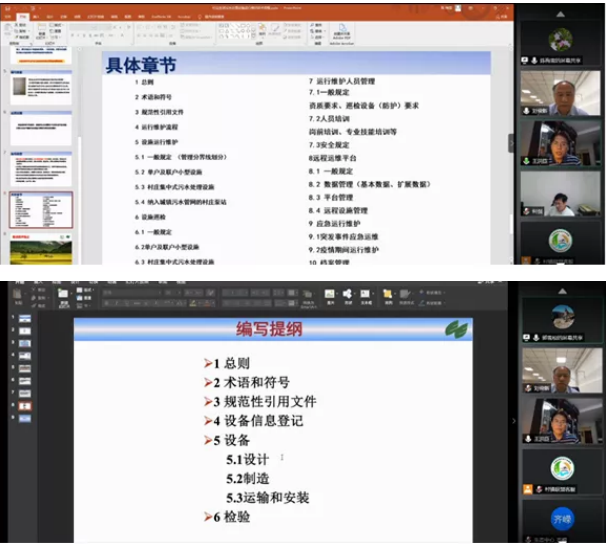Collapse upper video panel with side handle
Screen dimensions: 606x544
click(511, 143)
